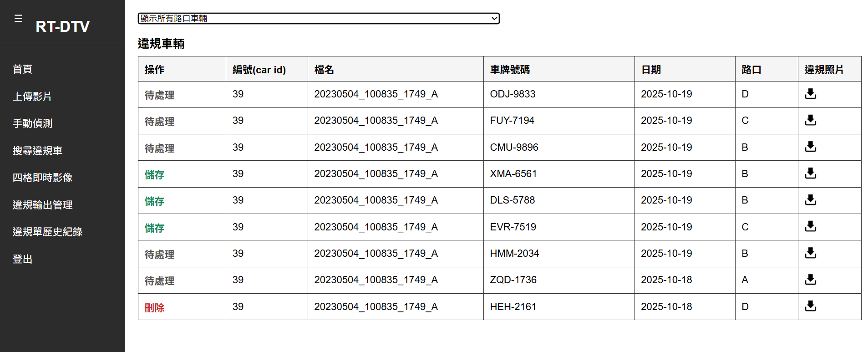This screenshot has width=868, height=352.
Task: Navigate to 搜尋違規車
Action: [37, 151]
